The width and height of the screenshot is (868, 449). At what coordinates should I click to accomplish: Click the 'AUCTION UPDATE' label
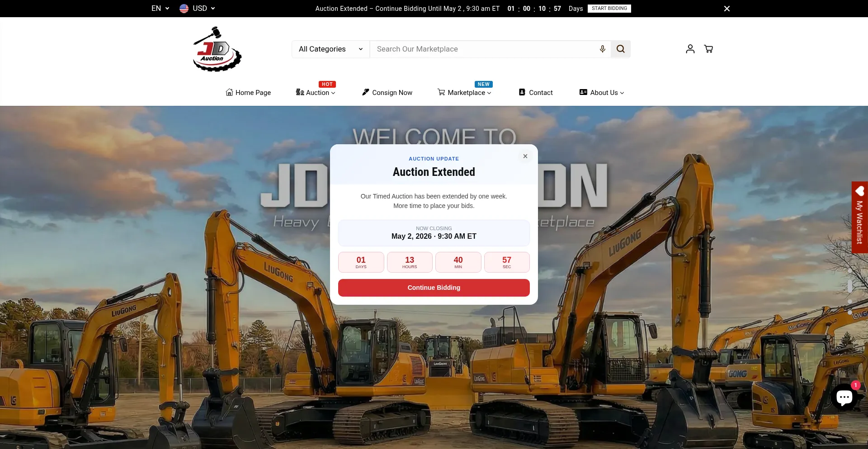(x=434, y=159)
